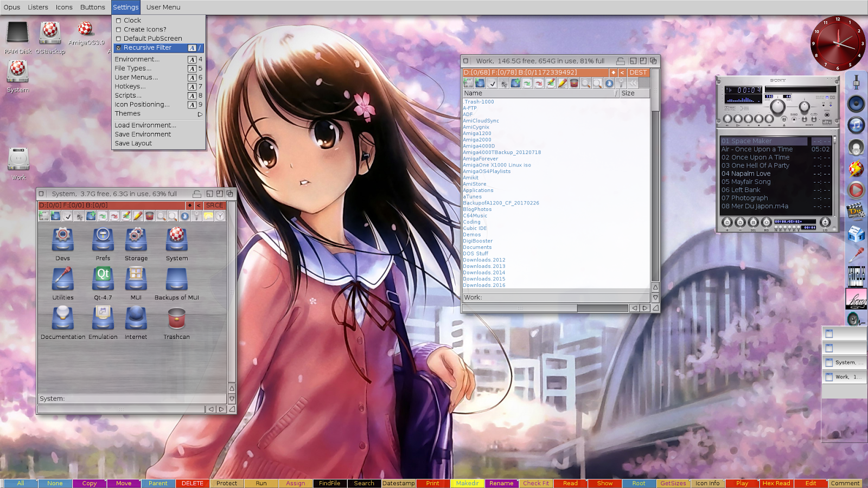Click the green copy arrow icon in System lister
The height and width of the screenshot is (488, 868).
(103, 216)
